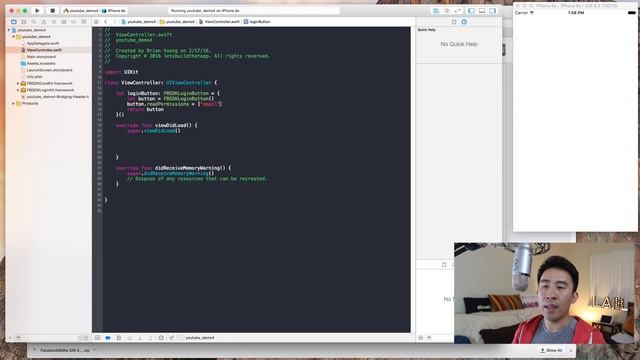The width and height of the screenshot is (640, 360).
Task: Click the debug view hierarchy icon
Action: (x=161, y=338)
